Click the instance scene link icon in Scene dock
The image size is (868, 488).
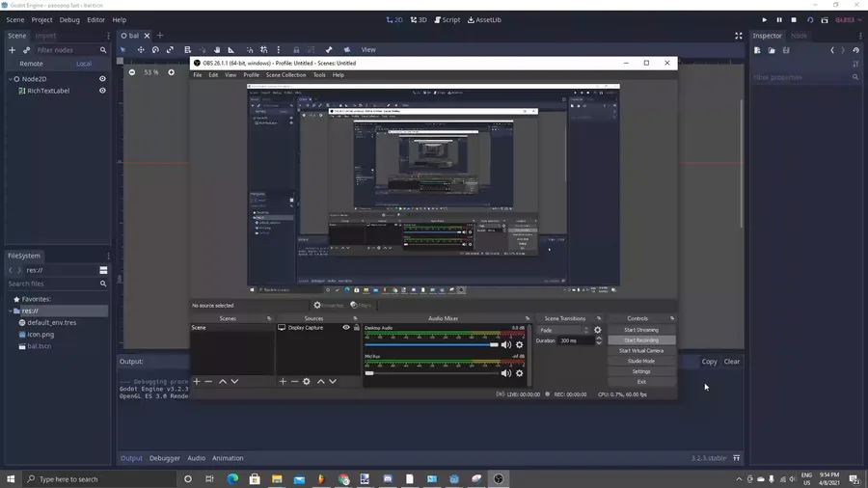point(26,50)
